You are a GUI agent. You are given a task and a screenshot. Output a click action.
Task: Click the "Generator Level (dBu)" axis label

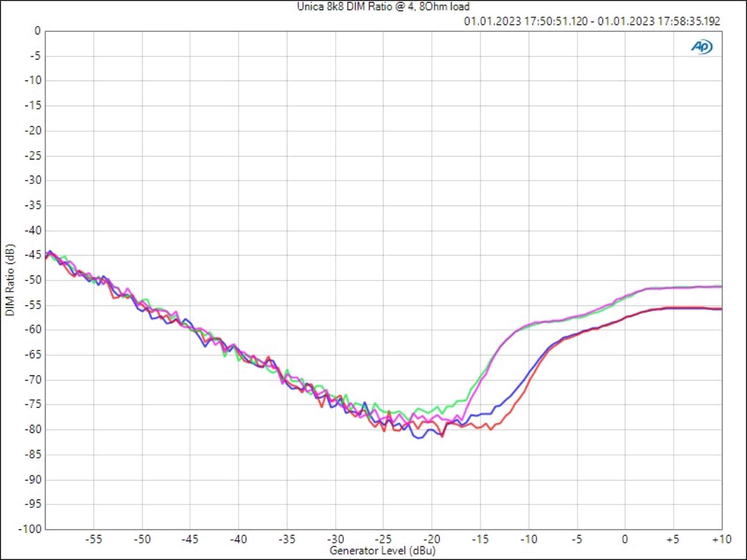pyautogui.click(x=383, y=550)
